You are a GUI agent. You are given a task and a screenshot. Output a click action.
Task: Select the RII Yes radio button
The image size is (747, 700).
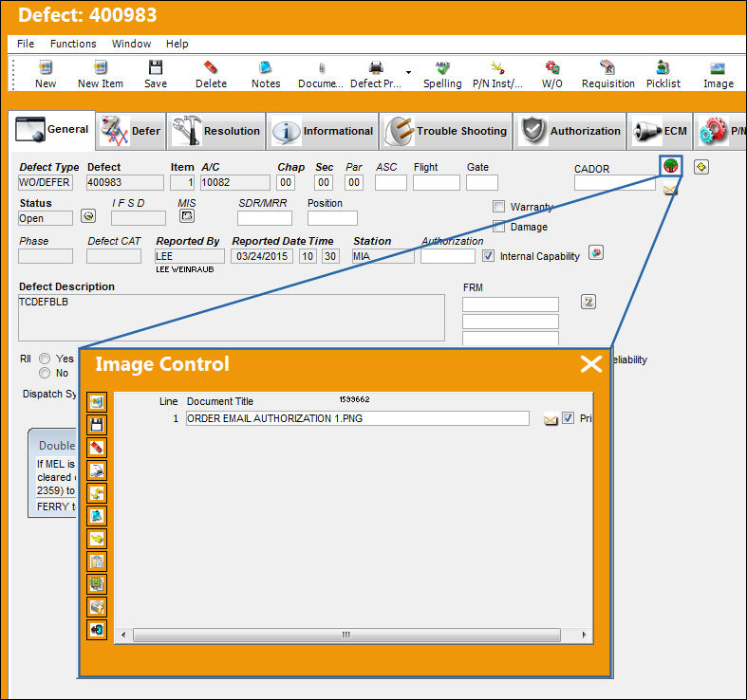45,359
